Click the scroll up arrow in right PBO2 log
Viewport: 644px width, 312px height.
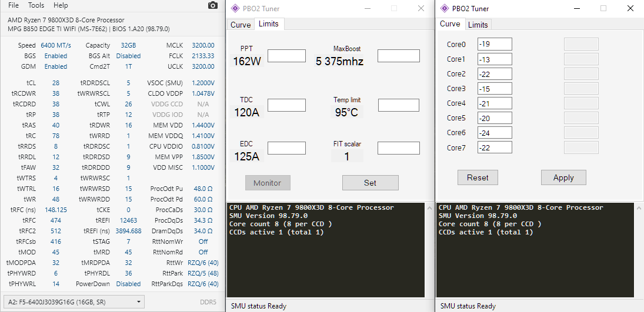click(639, 208)
